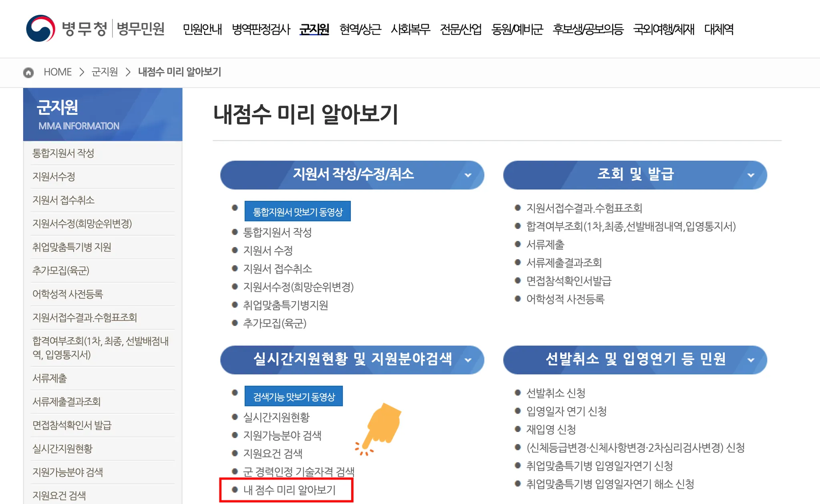The image size is (820, 504).
Task: Click 검색기능 맛보기 동영상 button
Action: (293, 396)
